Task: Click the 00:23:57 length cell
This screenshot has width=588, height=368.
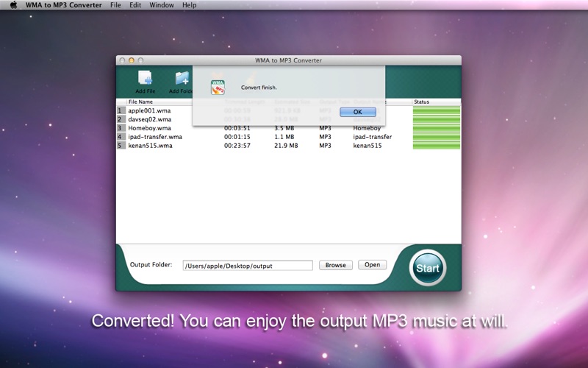Action: pyautogui.click(x=237, y=145)
